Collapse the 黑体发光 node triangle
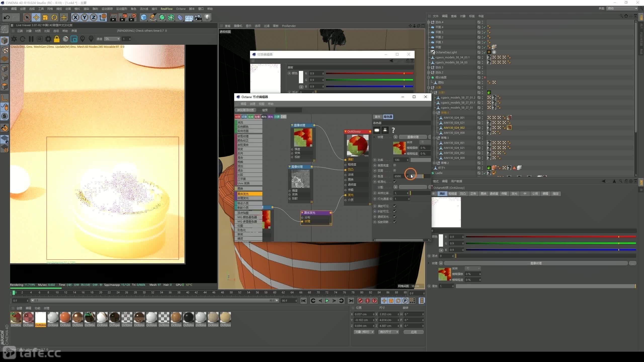Screen dimensions: 644x362 point(302,213)
